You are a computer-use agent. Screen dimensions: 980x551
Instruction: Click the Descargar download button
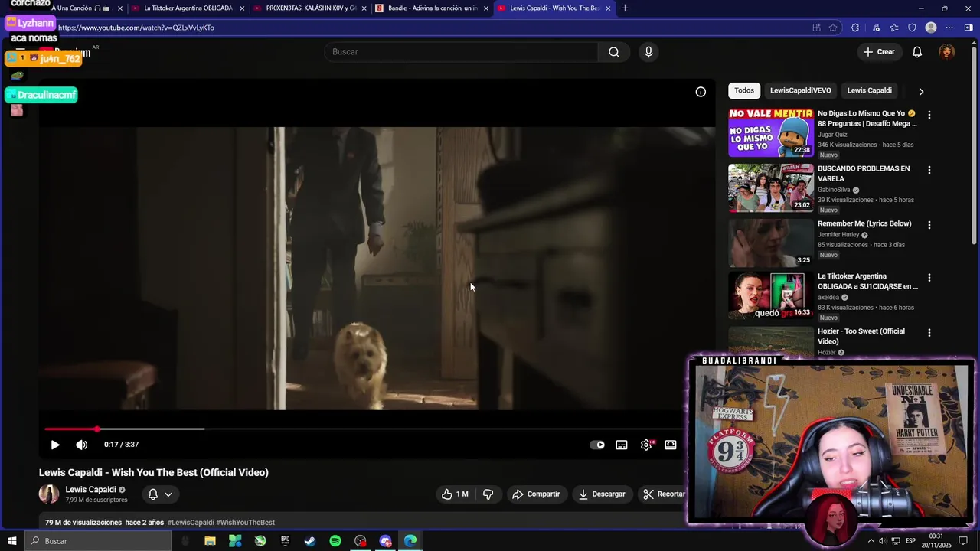click(x=602, y=494)
